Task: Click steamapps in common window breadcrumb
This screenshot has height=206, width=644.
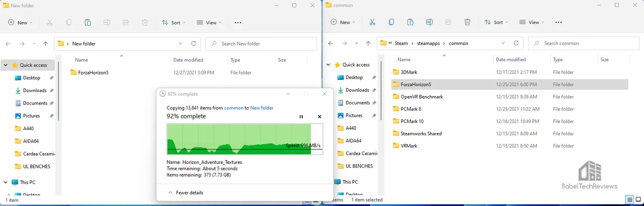Action: click(428, 43)
